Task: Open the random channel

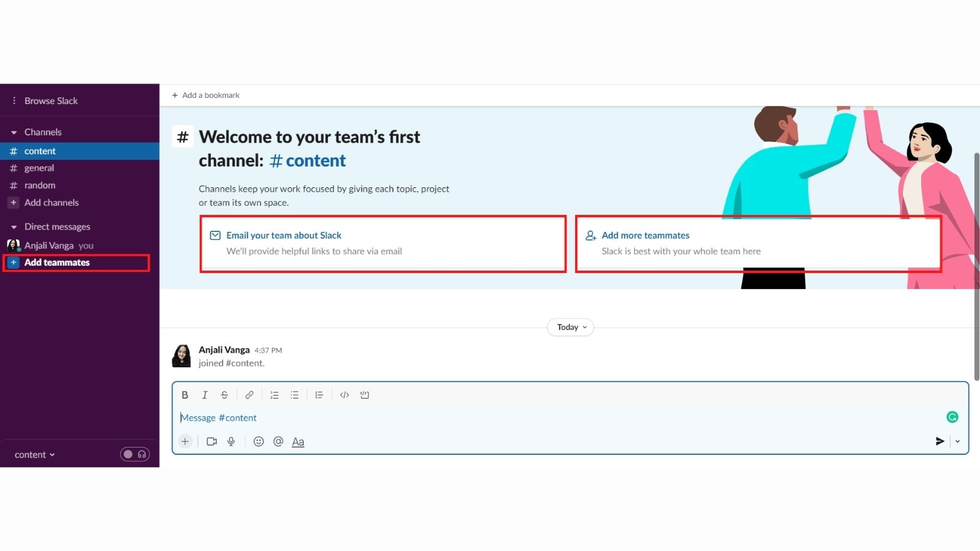Action: tap(80, 186)
